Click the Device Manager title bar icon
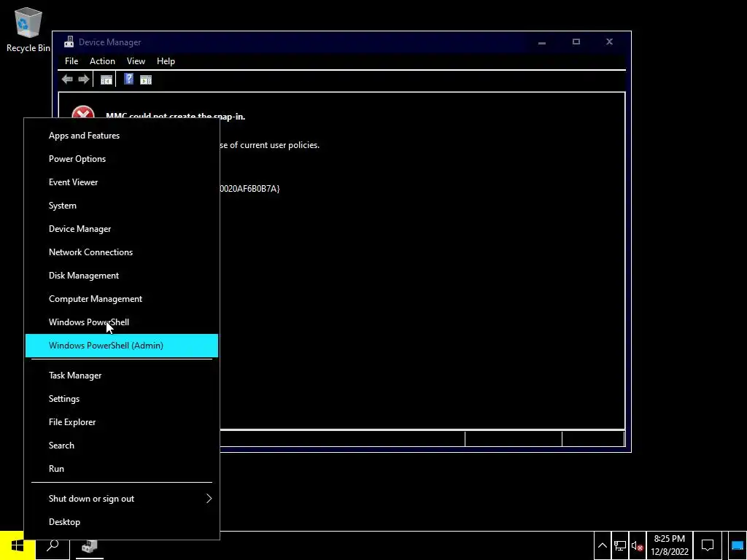The image size is (747, 560). click(x=69, y=42)
